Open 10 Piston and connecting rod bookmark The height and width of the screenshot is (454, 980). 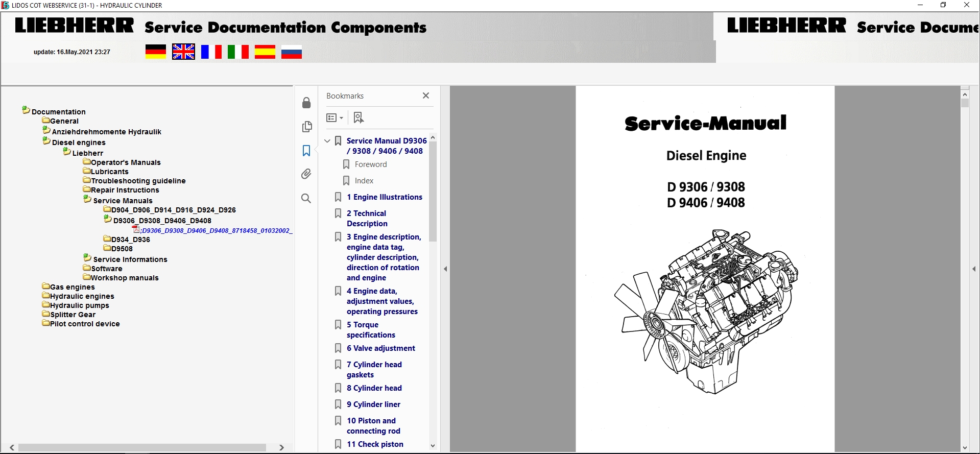click(373, 426)
